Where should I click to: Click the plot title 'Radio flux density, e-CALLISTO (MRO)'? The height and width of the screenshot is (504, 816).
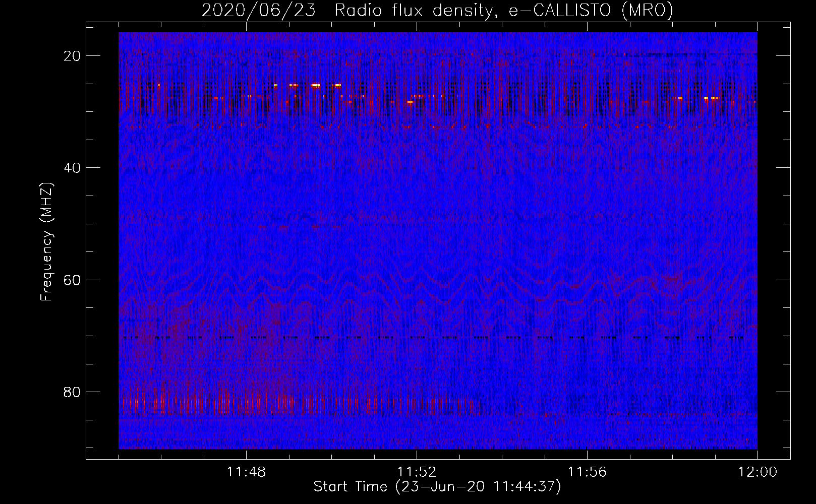pyautogui.click(x=504, y=10)
